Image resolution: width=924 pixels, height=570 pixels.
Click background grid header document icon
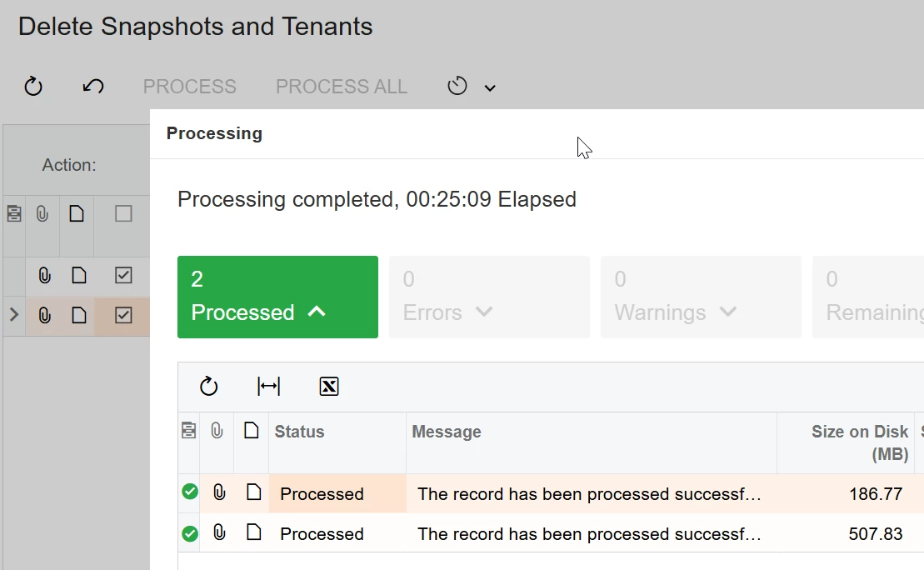(x=77, y=213)
